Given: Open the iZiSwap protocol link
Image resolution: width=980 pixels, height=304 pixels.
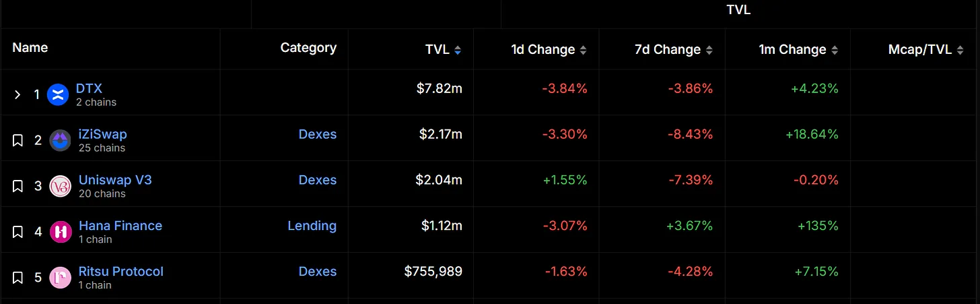Looking at the screenshot, I should [102, 134].
